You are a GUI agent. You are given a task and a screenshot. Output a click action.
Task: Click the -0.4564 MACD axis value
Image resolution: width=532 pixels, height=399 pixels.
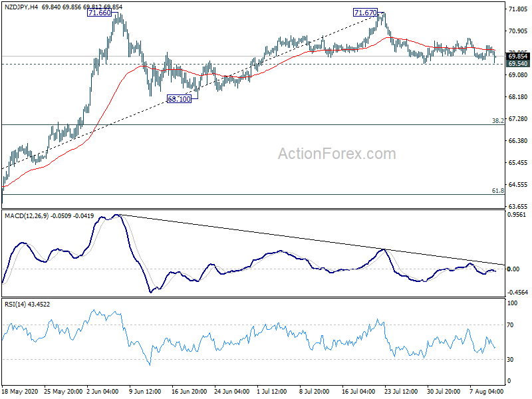[x=517, y=292]
